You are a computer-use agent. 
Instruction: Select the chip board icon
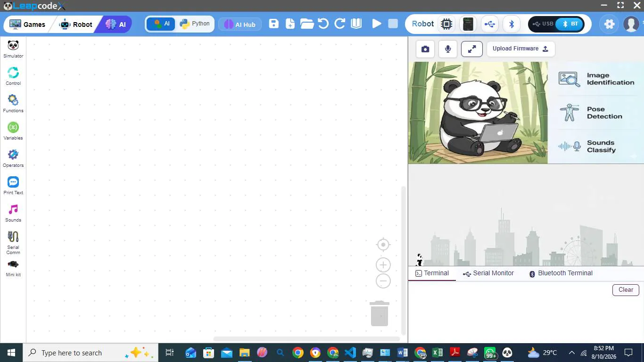click(x=446, y=24)
